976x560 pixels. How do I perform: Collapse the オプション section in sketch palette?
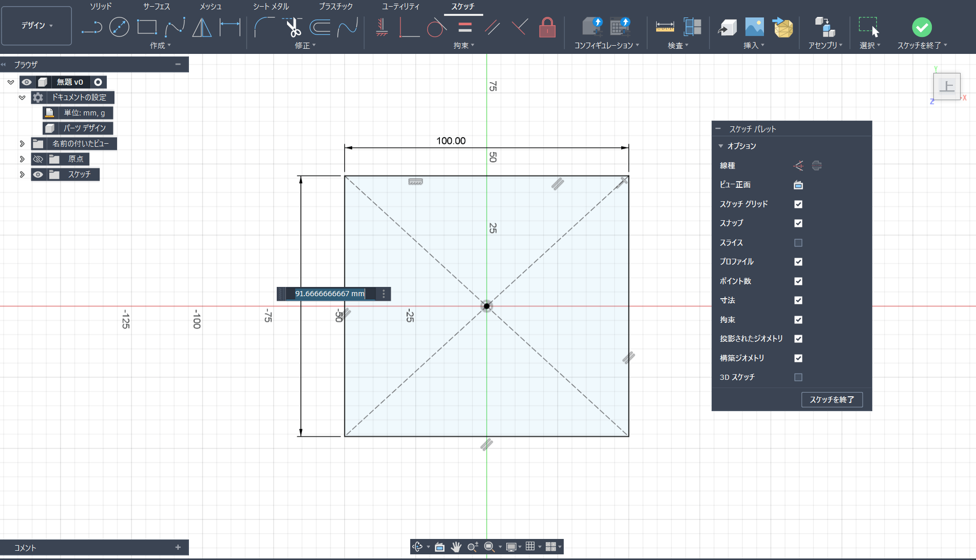(721, 146)
